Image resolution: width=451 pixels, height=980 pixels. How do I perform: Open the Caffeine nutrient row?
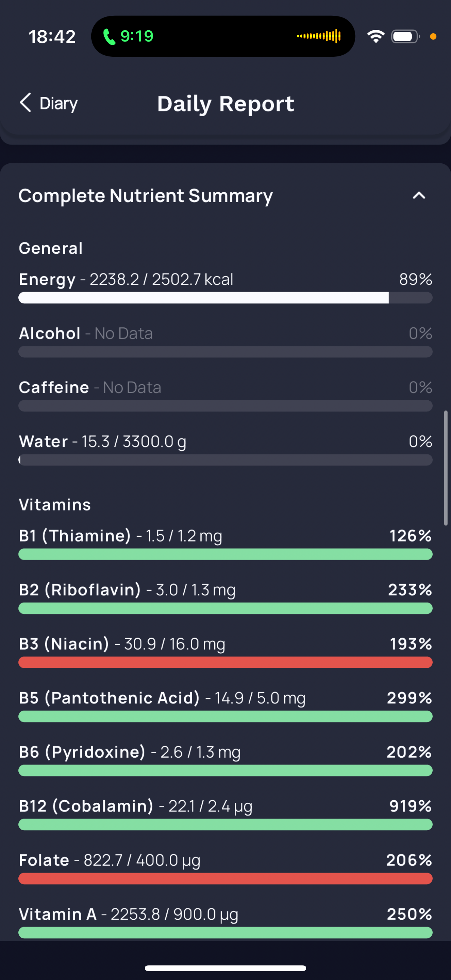pos(225,395)
